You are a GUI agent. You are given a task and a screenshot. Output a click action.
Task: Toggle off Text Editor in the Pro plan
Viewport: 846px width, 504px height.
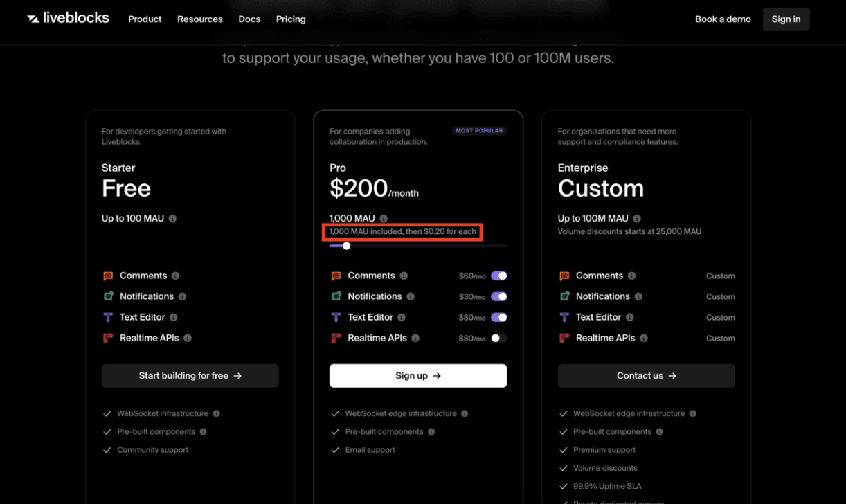coord(499,317)
